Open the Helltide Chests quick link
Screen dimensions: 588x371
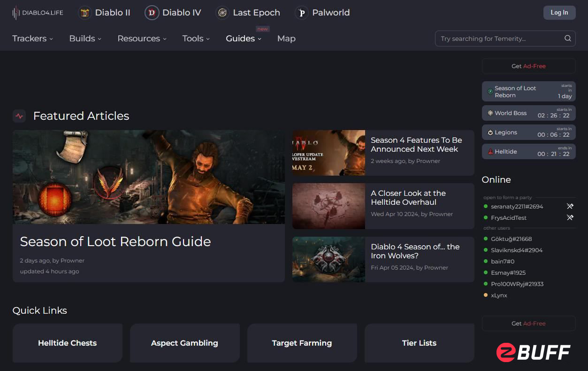[68, 343]
